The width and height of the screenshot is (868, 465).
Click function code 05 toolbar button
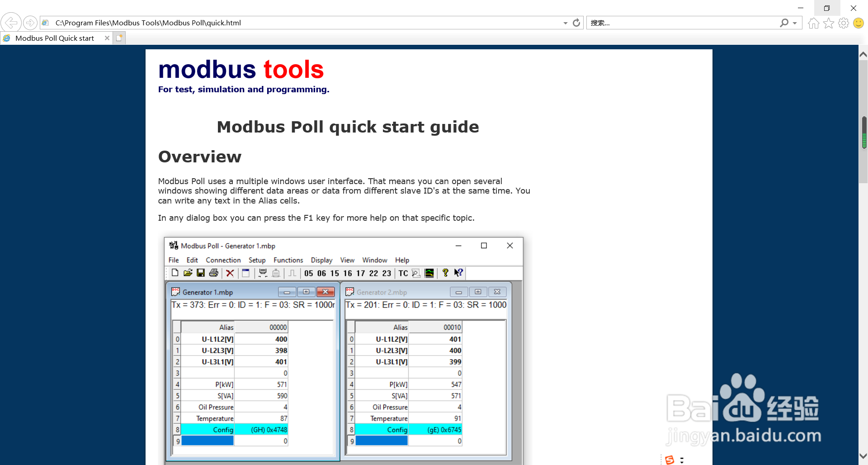pos(309,273)
